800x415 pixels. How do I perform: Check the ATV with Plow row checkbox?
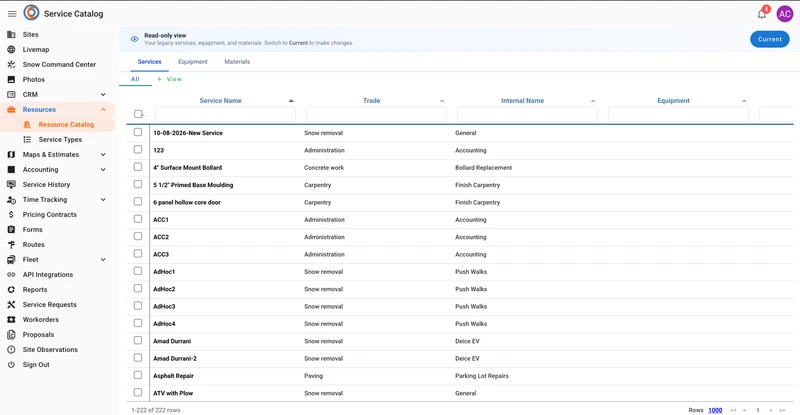point(138,393)
